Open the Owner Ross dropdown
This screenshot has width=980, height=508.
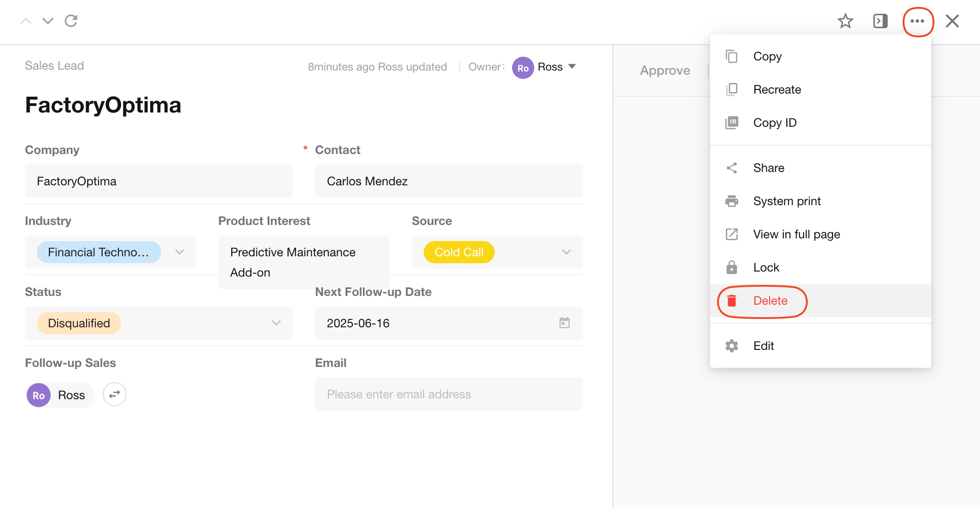(x=572, y=66)
